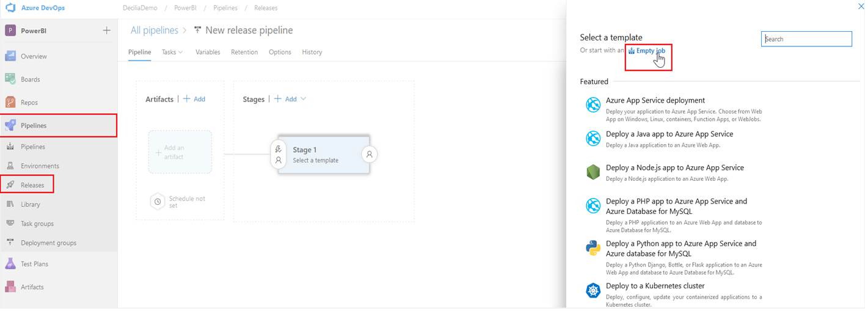
Task: Click Empty job link
Action: pyautogui.click(x=651, y=51)
